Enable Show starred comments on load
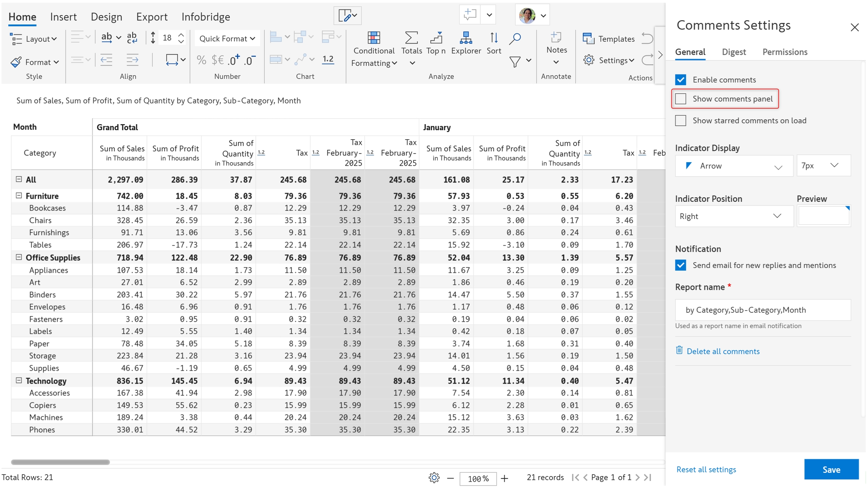Image resolution: width=868 pixels, height=487 pixels. point(680,121)
